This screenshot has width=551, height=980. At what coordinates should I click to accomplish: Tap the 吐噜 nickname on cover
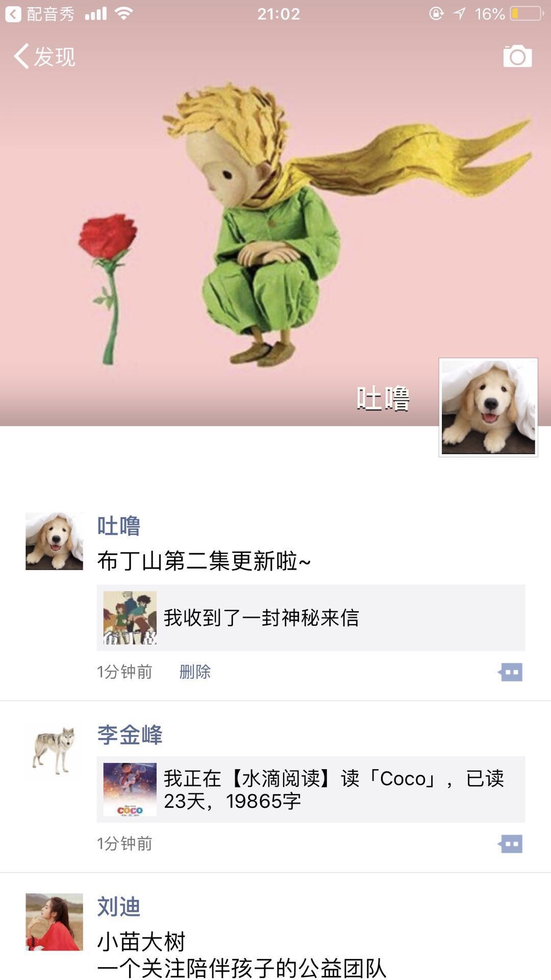383,399
